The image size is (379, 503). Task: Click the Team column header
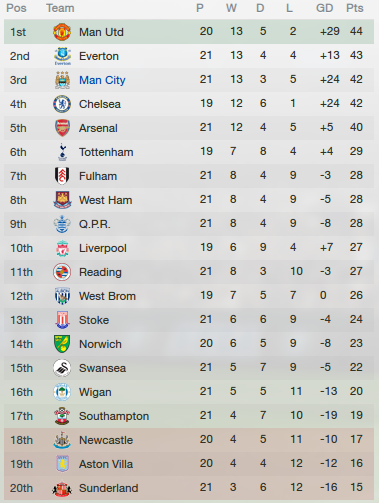[60, 8]
